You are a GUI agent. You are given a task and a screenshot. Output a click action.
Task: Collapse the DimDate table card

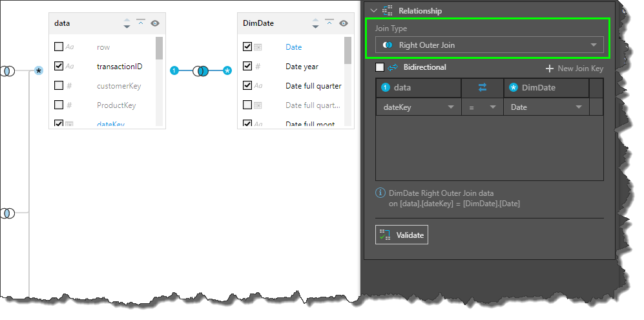point(329,23)
